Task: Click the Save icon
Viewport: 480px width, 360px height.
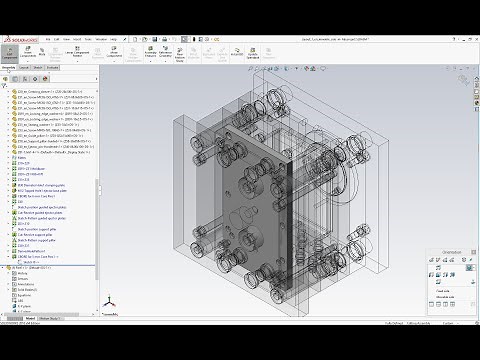Action: [155, 39]
